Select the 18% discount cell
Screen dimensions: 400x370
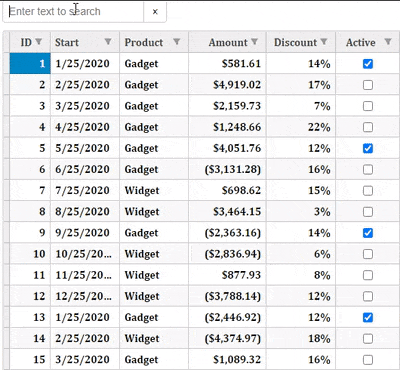click(301, 338)
